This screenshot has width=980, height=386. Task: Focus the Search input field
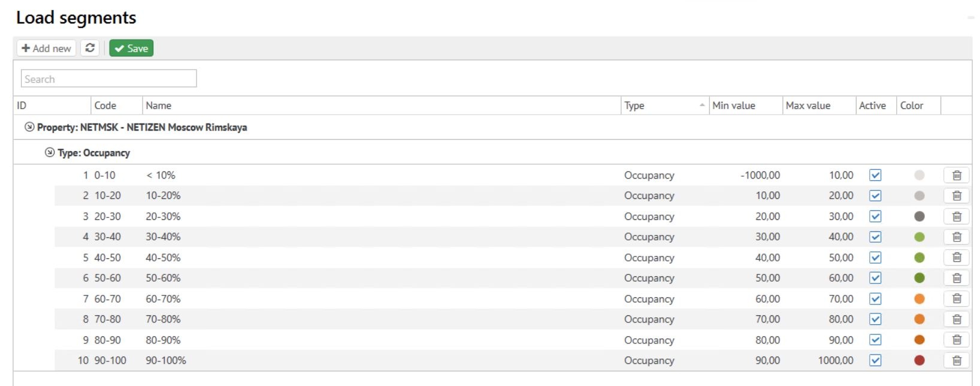tap(109, 79)
